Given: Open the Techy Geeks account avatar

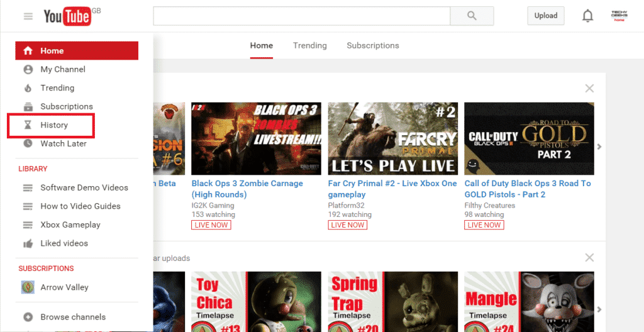Looking at the screenshot, I should pyautogui.click(x=619, y=16).
